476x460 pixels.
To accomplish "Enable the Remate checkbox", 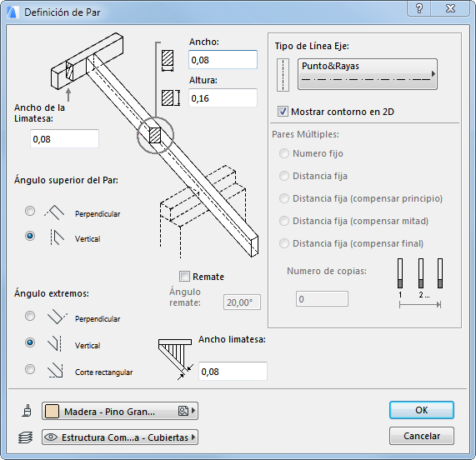I will point(184,277).
